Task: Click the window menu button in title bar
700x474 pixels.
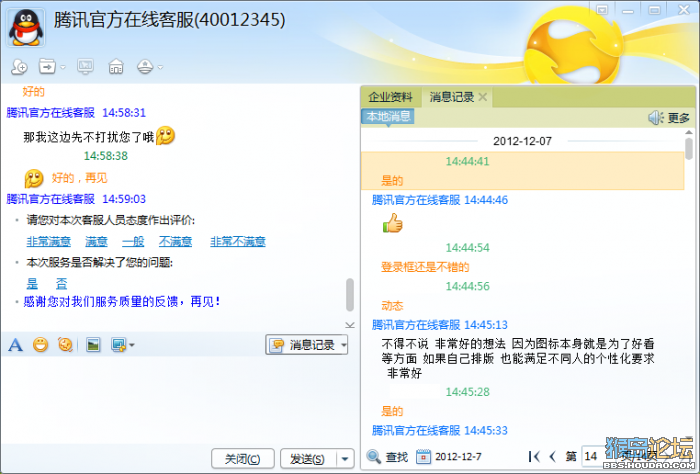Action: pos(602,10)
